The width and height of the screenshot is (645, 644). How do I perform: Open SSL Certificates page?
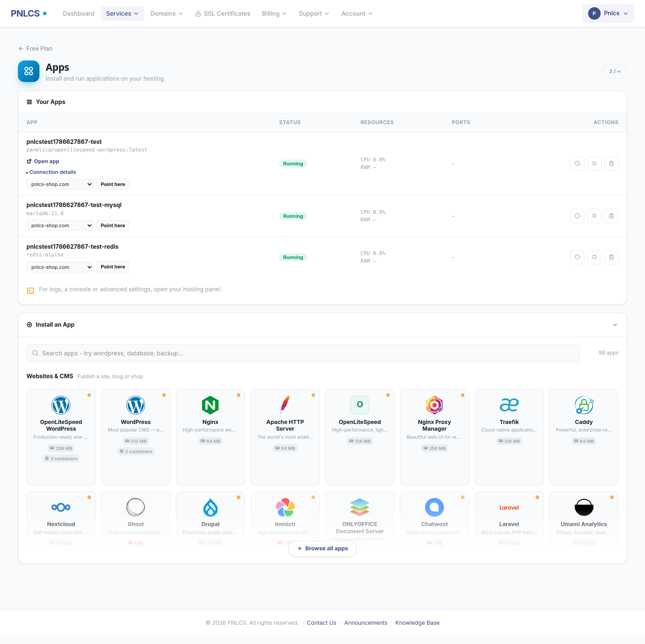pos(223,13)
